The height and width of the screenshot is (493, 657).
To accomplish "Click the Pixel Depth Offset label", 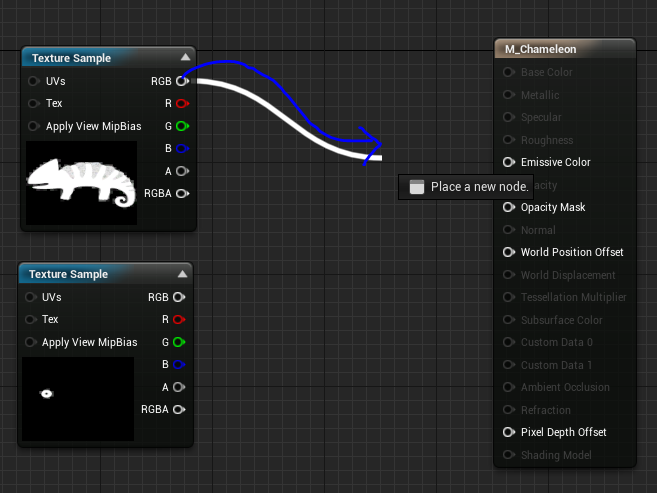I will point(564,432).
